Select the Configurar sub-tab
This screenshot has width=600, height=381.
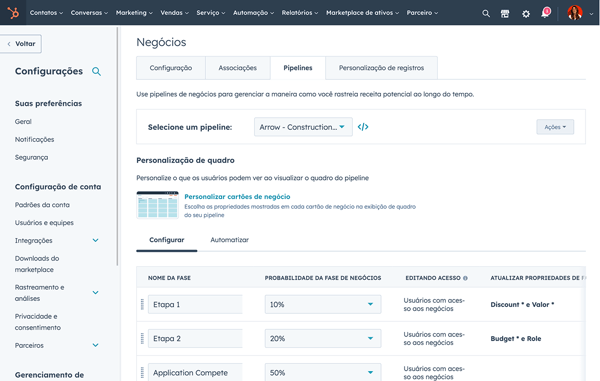click(x=166, y=240)
